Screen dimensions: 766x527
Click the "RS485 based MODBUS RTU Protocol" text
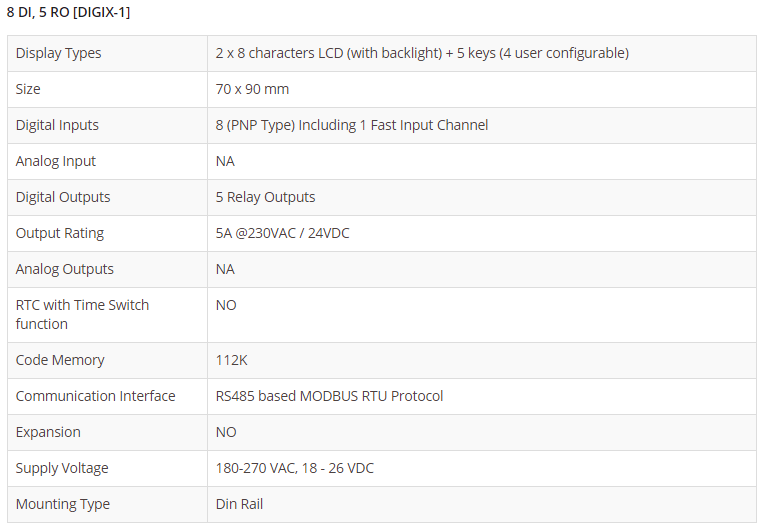[329, 396]
